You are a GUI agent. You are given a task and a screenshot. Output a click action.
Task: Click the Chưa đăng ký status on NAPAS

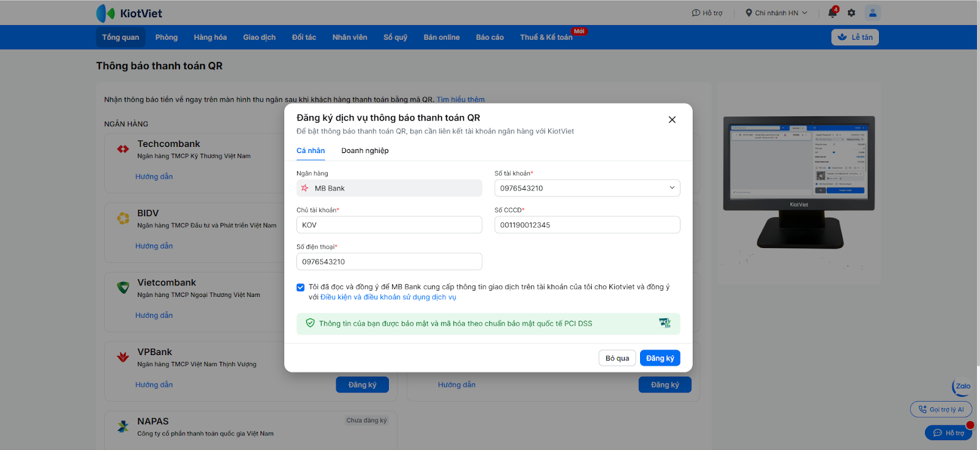pos(366,421)
